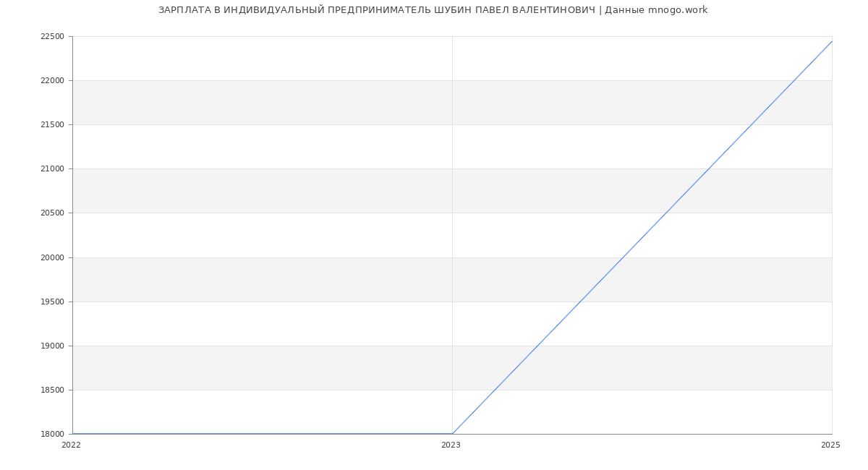Click the 22500 y-axis label
Viewport: 868px width, 470px height.
[52, 37]
